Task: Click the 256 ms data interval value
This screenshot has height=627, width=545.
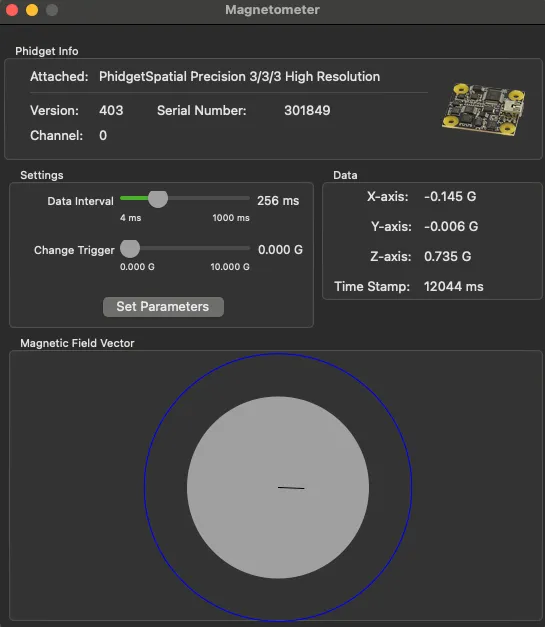Action: 278,200
